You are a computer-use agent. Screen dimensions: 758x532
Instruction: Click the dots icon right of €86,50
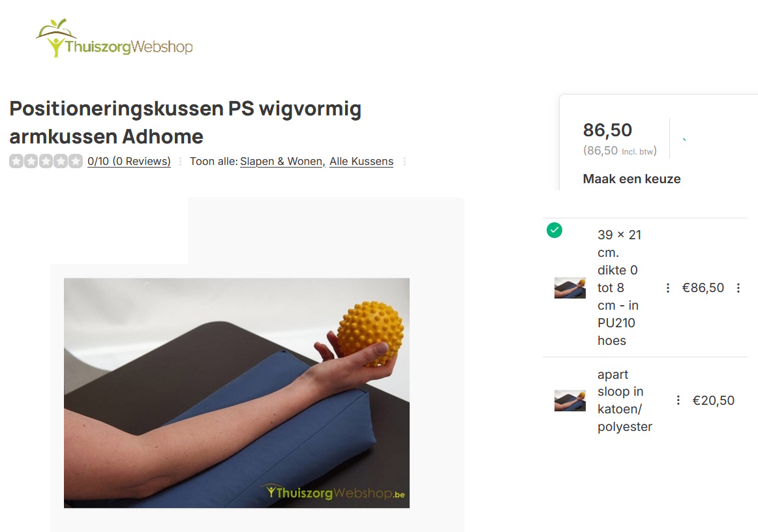coord(738,288)
